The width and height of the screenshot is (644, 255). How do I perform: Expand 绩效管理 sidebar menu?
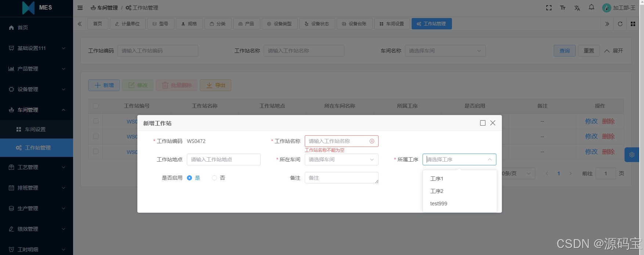pos(36,229)
